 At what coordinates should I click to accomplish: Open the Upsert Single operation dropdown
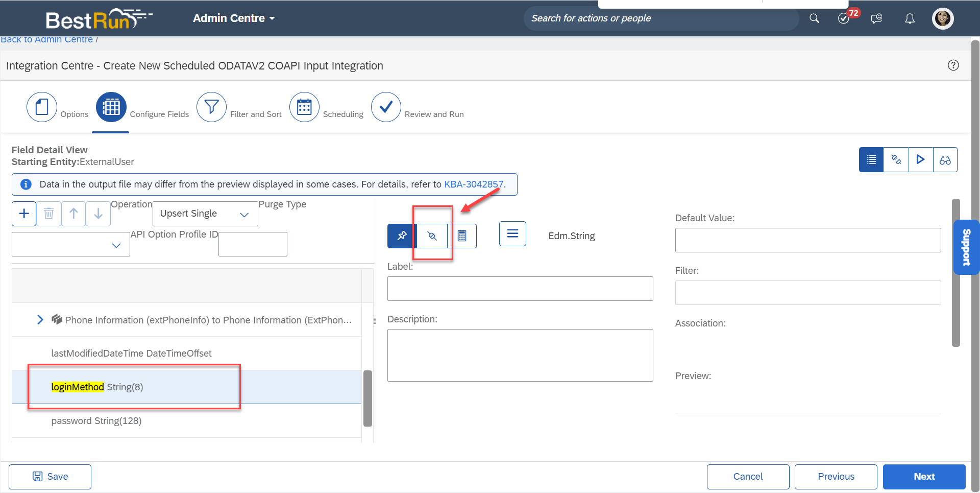point(205,214)
